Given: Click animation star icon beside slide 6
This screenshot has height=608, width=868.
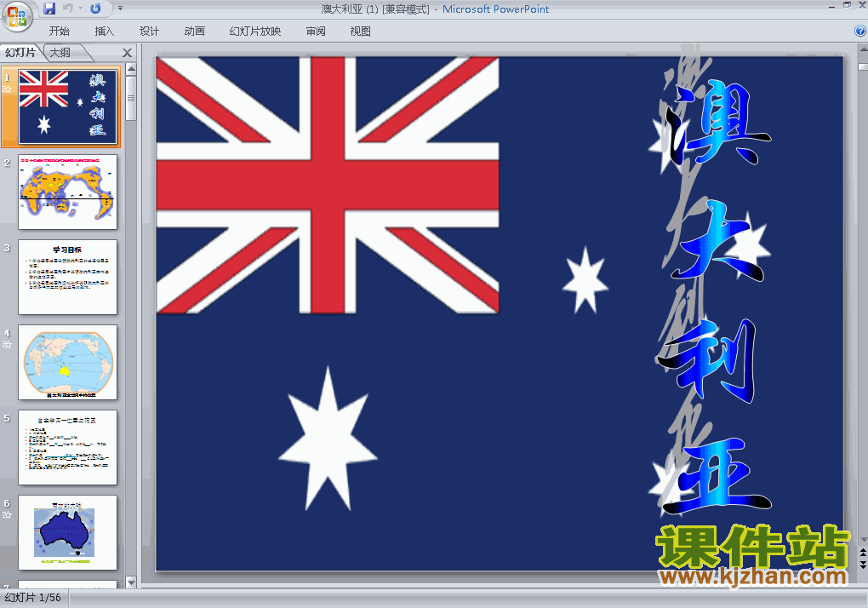Looking at the screenshot, I should (7, 515).
